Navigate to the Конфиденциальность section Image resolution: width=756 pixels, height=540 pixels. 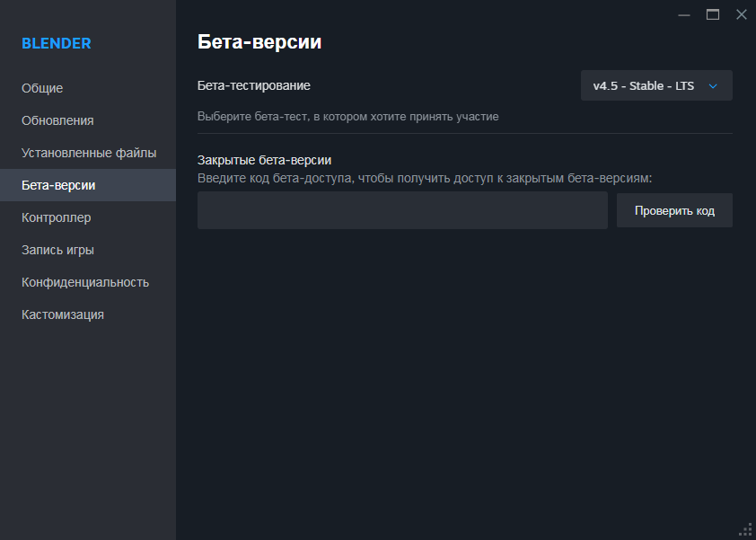coord(85,282)
